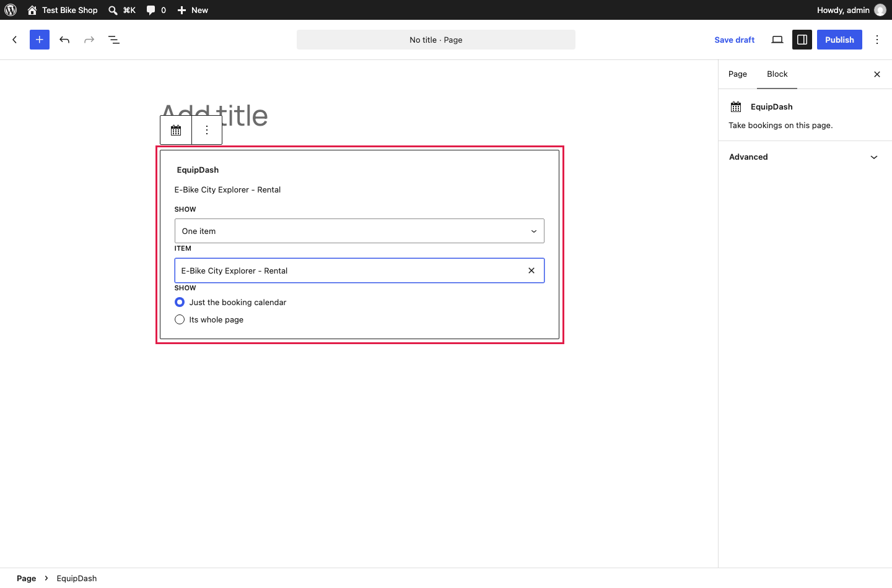Toggle the settings sidebar panel icon
The width and height of the screenshot is (892, 588).
coord(802,40)
